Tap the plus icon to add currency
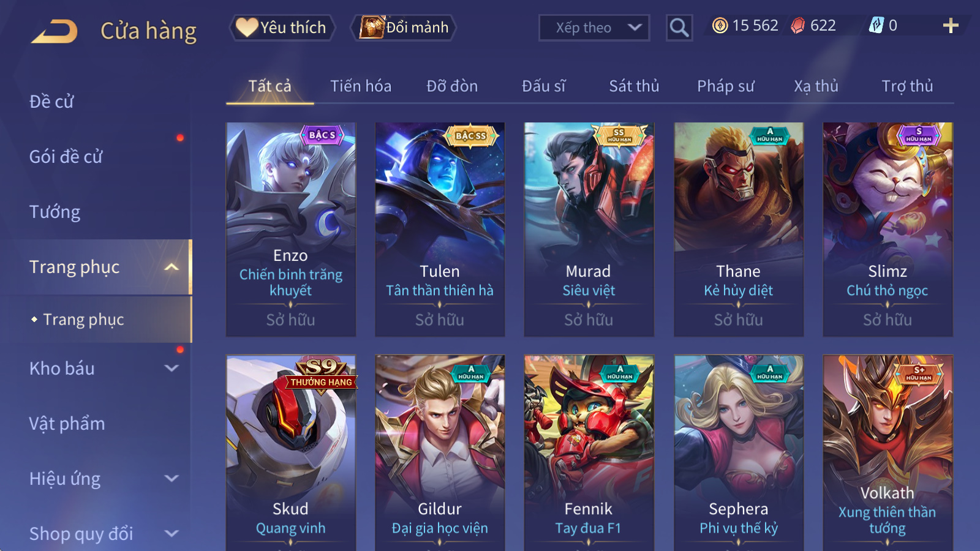The width and height of the screenshot is (980, 551). tap(951, 26)
